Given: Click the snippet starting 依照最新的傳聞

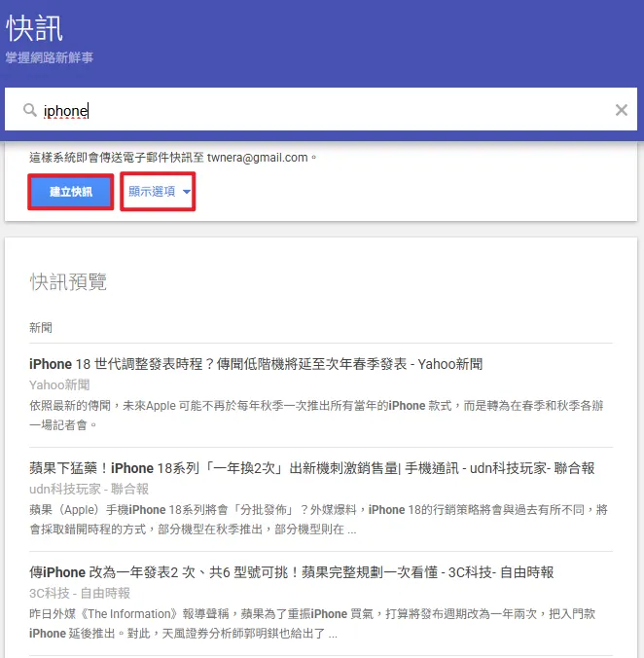Looking at the screenshot, I should [x=316, y=415].
